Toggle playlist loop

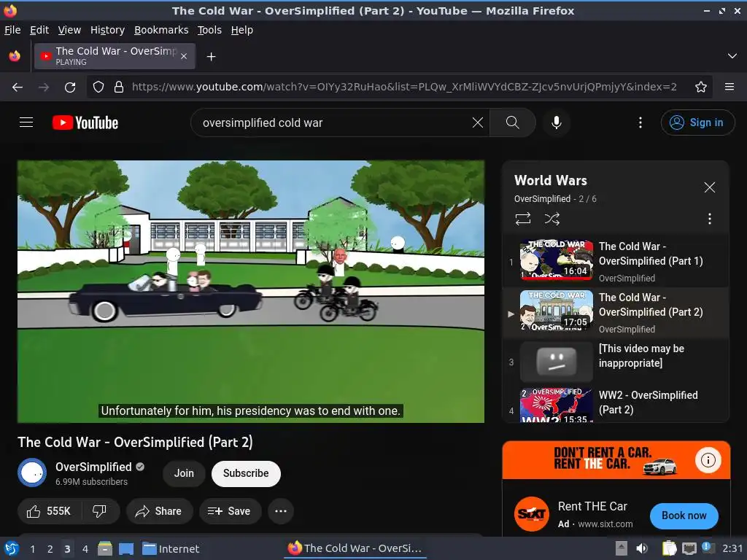coord(522,219)
